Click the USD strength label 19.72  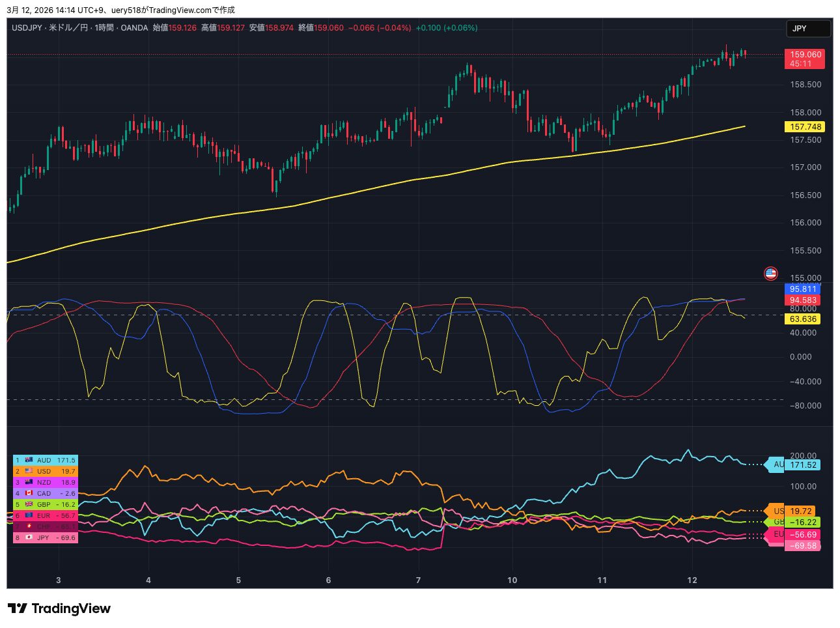(x=800, y=511)
